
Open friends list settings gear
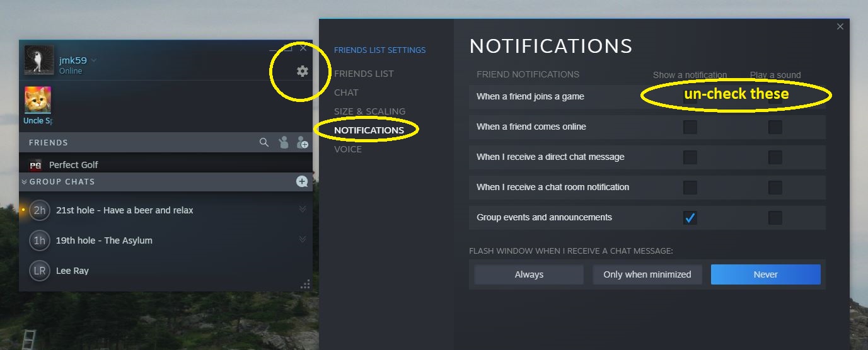[303, 71]
